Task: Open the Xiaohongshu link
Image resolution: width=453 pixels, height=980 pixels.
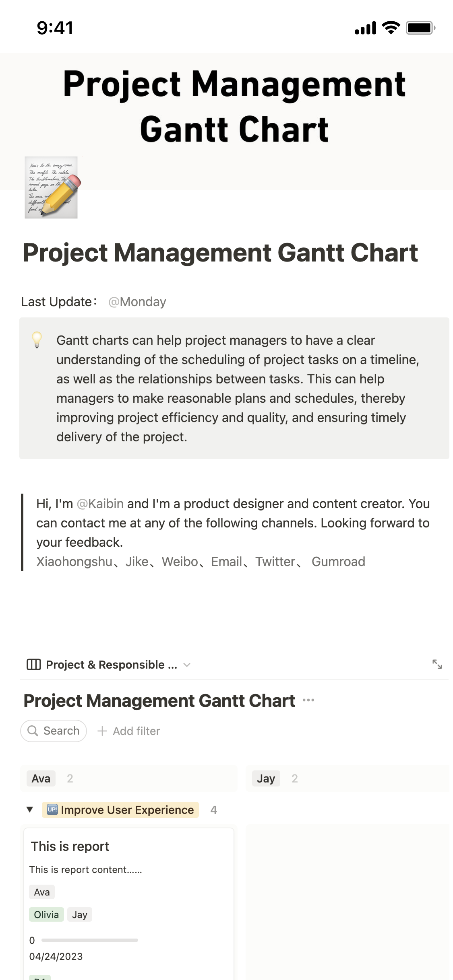Action: [74, 562]
